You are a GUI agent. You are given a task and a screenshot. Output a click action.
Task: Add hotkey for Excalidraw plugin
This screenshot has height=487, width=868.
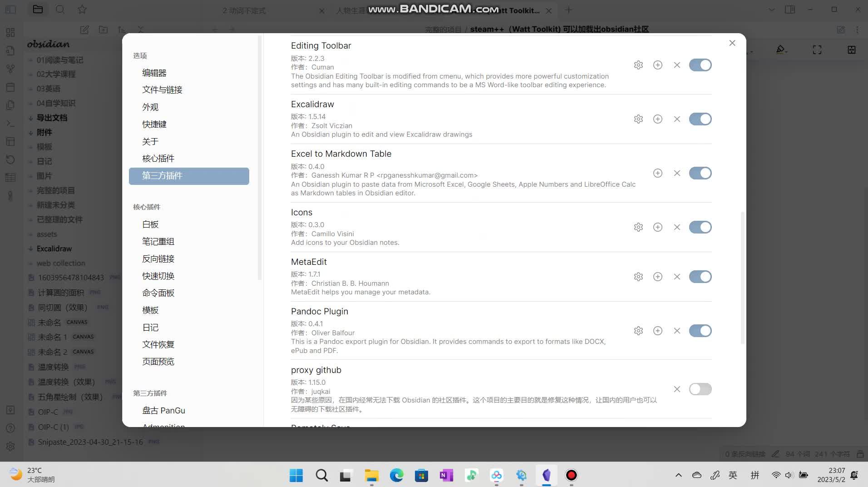point(657,119)
